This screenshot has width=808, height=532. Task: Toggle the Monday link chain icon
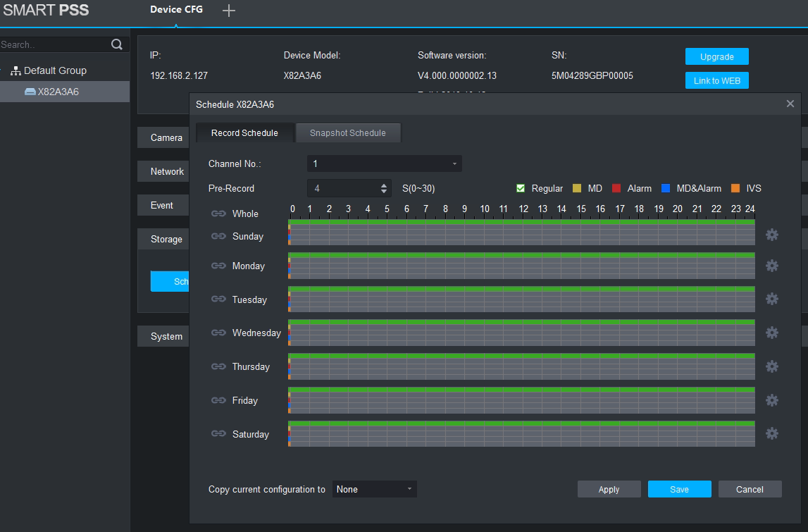[218, 266]
